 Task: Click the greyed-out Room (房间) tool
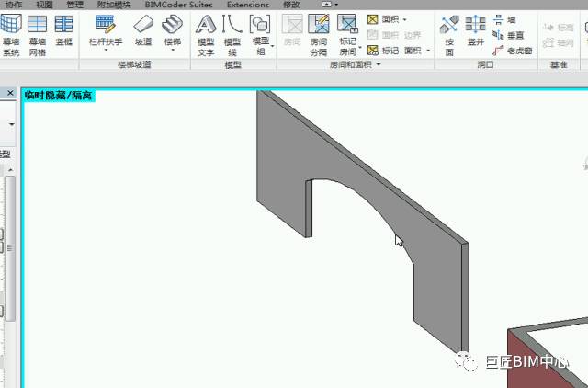292,30
